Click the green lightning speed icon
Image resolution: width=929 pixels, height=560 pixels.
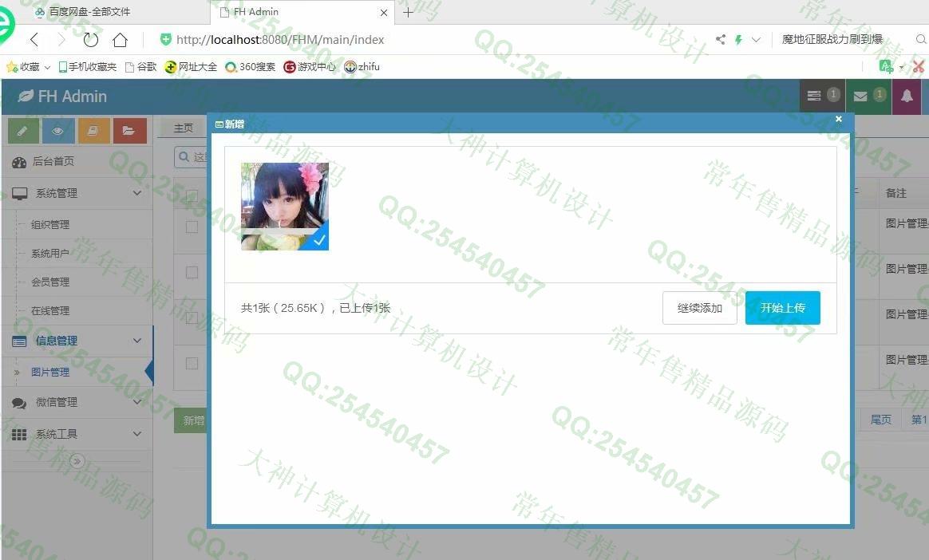click(x=738, y=40)
